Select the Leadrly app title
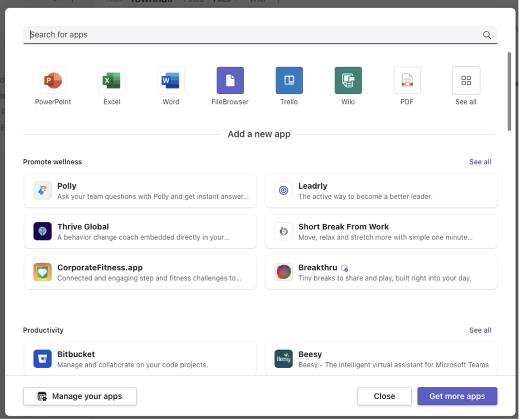 click(313, 186)
